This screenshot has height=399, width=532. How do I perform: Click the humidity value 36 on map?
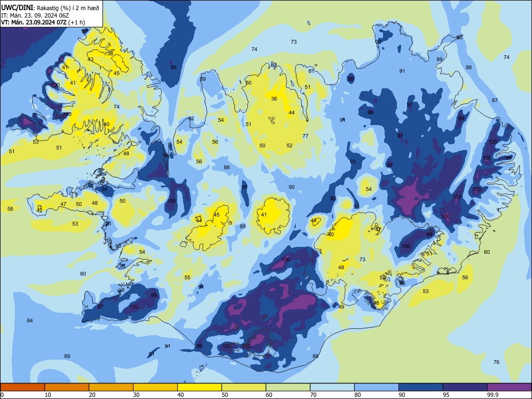pos(274,99)
